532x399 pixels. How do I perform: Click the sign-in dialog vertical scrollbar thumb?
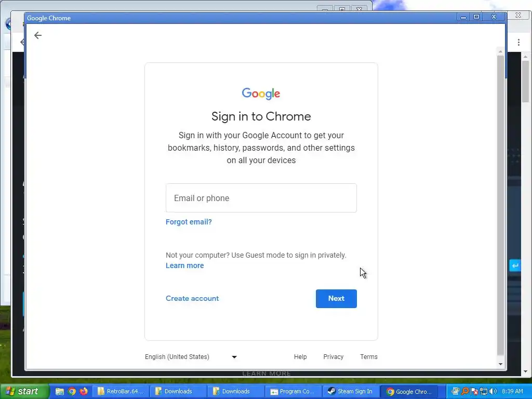(500, 205)
